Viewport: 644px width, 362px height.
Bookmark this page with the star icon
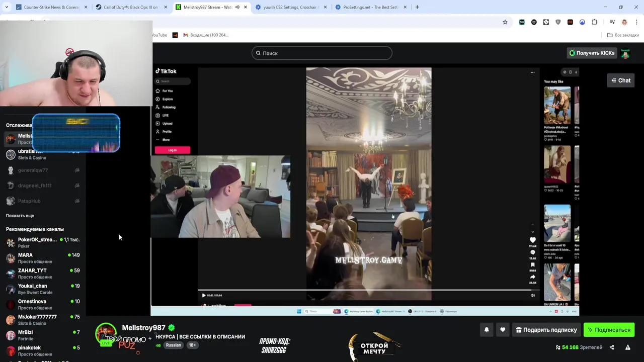(505, 22)
